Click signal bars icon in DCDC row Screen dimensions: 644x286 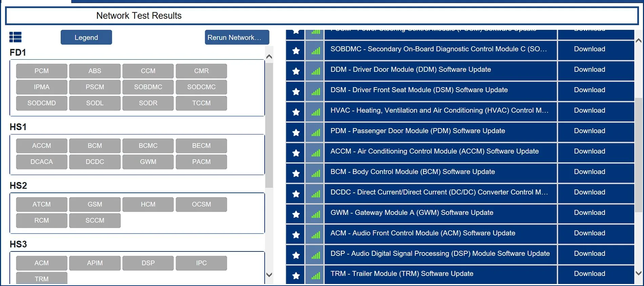316,194
